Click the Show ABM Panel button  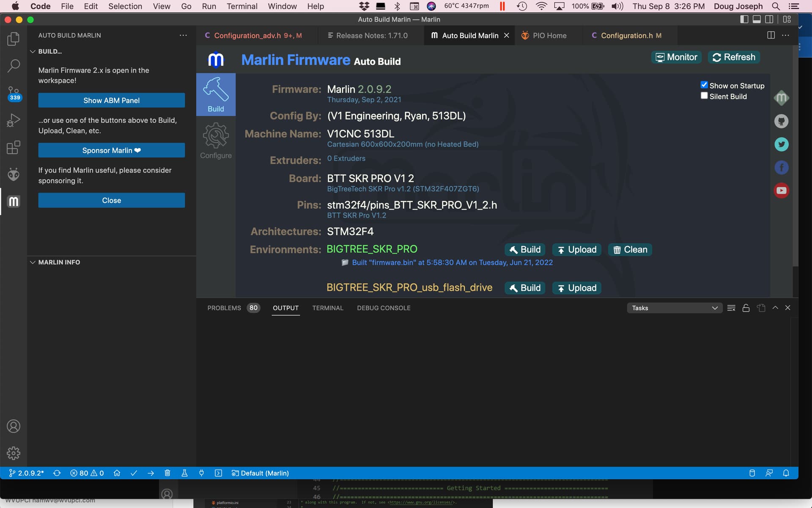click(x=111, y=100)
